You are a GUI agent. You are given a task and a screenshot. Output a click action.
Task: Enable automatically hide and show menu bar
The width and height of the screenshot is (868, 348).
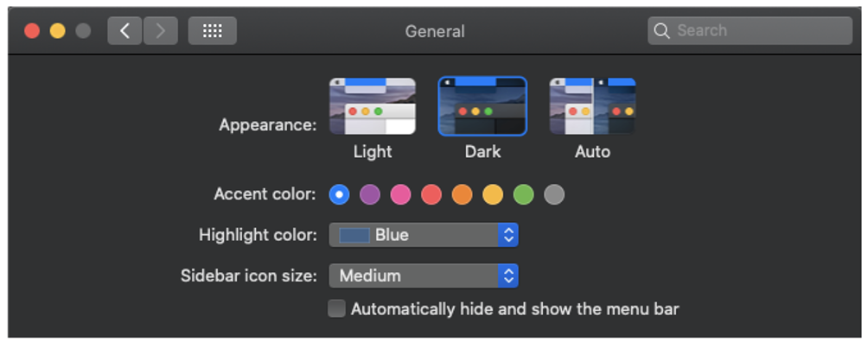pos(337,309)
